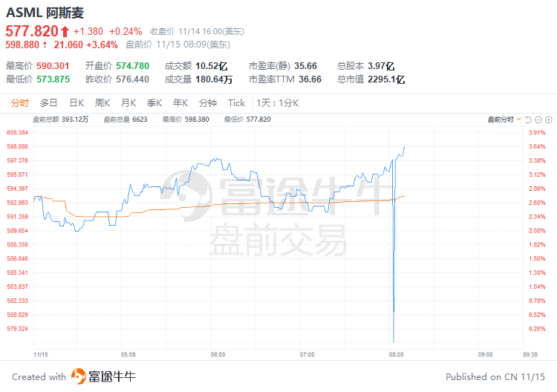Click the market cap value 2295.1亿
The height and width of the screenshot is (392, 557).
tap(386, 79)
